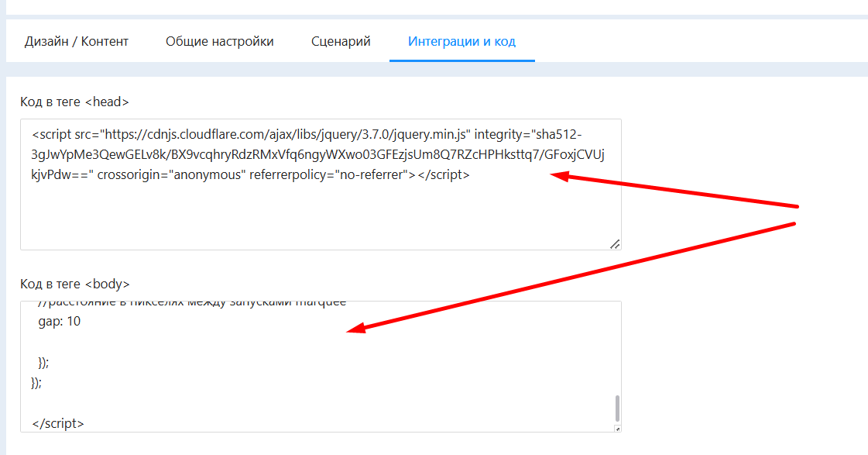Switch to the Общие настройки tab
The image size is (868, 455).
coord(220,42)
